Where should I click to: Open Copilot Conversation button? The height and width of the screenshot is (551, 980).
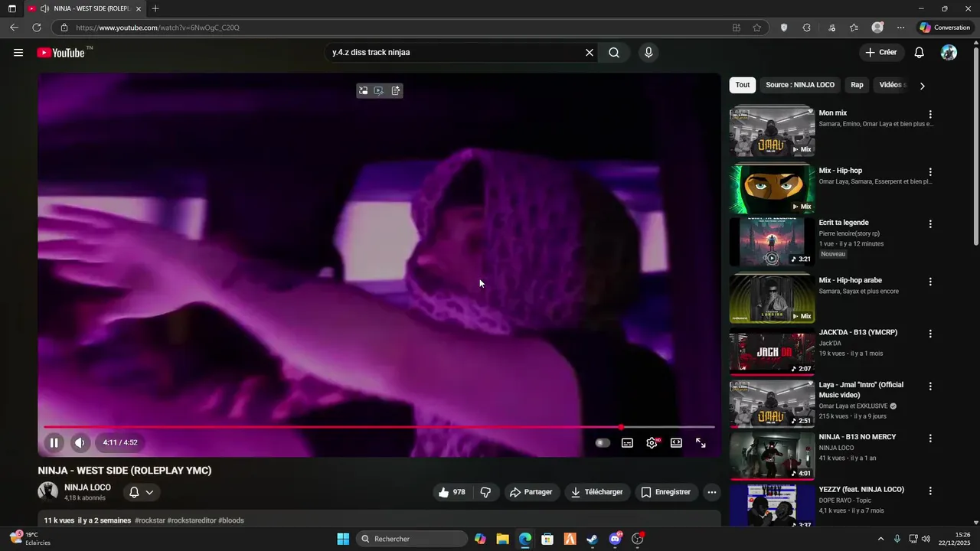pos(945,28)
